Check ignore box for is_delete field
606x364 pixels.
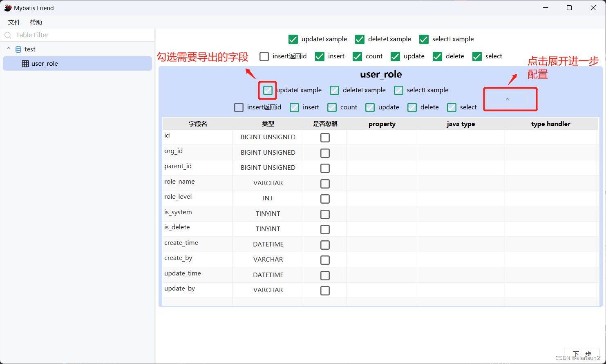pos(325,229)
